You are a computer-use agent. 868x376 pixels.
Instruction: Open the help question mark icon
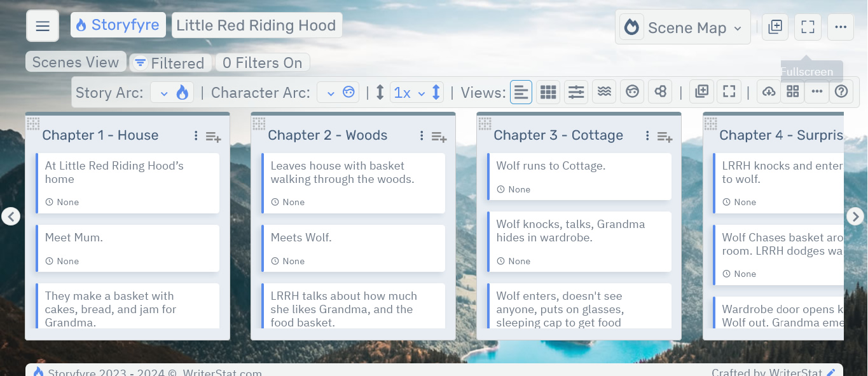841,91
